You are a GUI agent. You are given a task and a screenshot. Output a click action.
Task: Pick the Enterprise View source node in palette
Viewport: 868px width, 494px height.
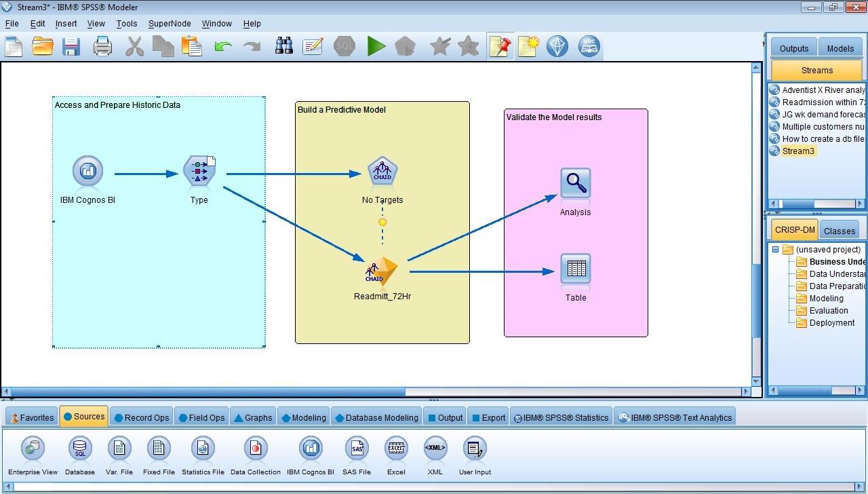(33, 449)
